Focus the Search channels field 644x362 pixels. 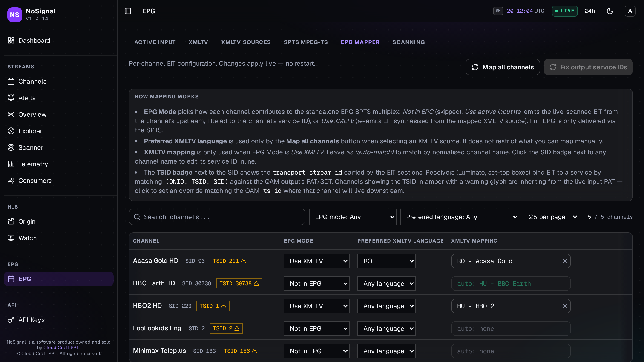pos(217,217)
